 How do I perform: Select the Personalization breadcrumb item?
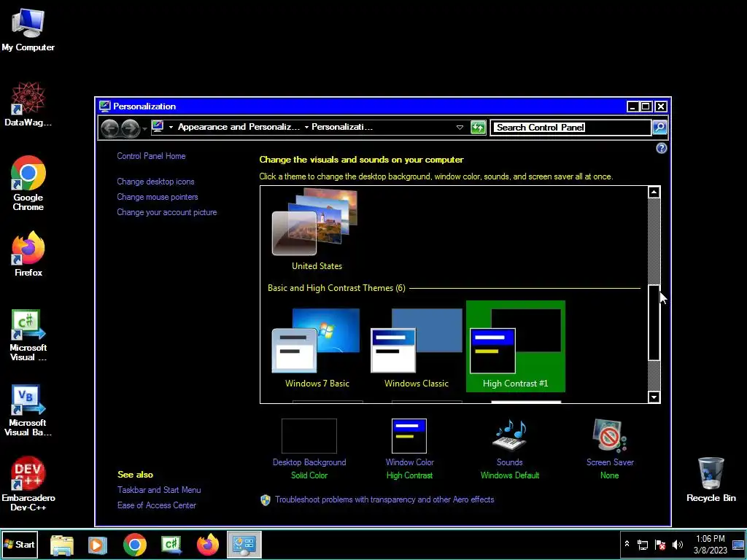(x=341, y=127)
